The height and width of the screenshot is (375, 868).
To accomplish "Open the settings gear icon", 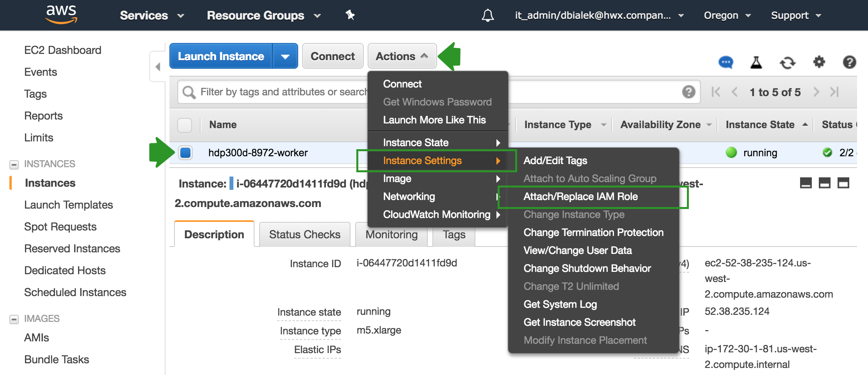I will [x=819, y=62].
